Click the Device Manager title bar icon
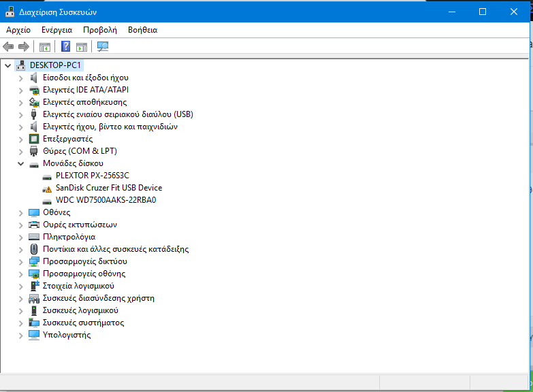This screenshot has height=392, width=533. [x=10, y=12]
